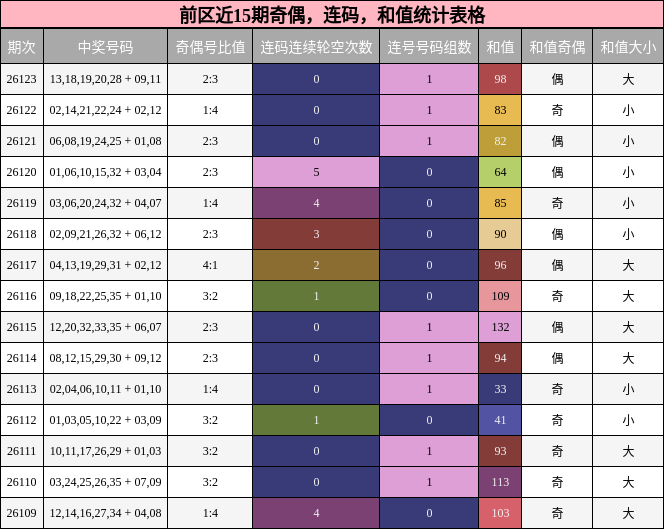Select issue number 26112
664x529 pixels.
point(22,420)
